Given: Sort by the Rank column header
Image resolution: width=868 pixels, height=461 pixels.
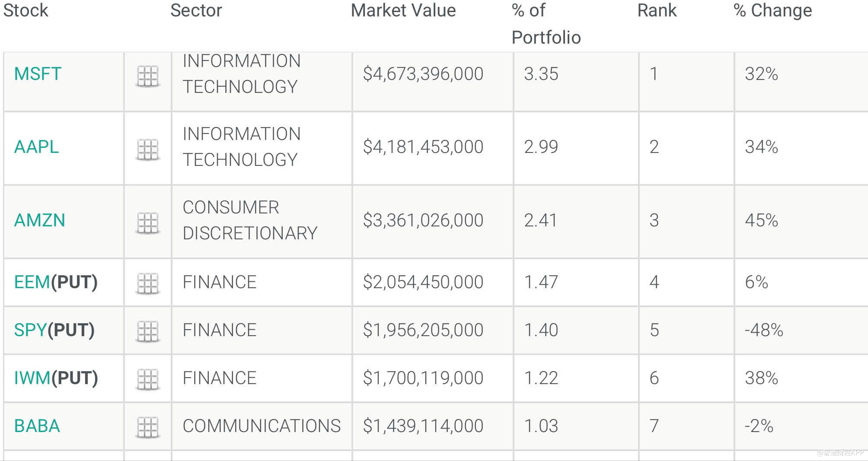Looking at the screenshot, I should 657,10.
